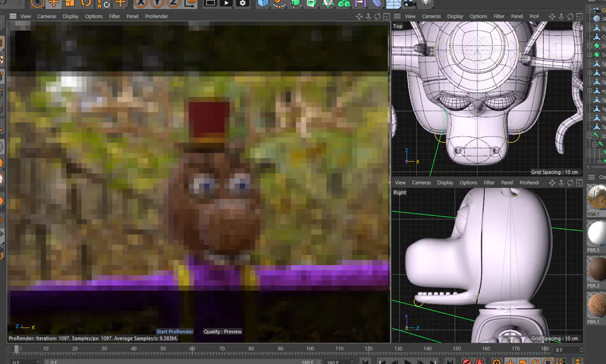Maximize the Top viewport panel
606x364 pixels.
coord(579,16)
